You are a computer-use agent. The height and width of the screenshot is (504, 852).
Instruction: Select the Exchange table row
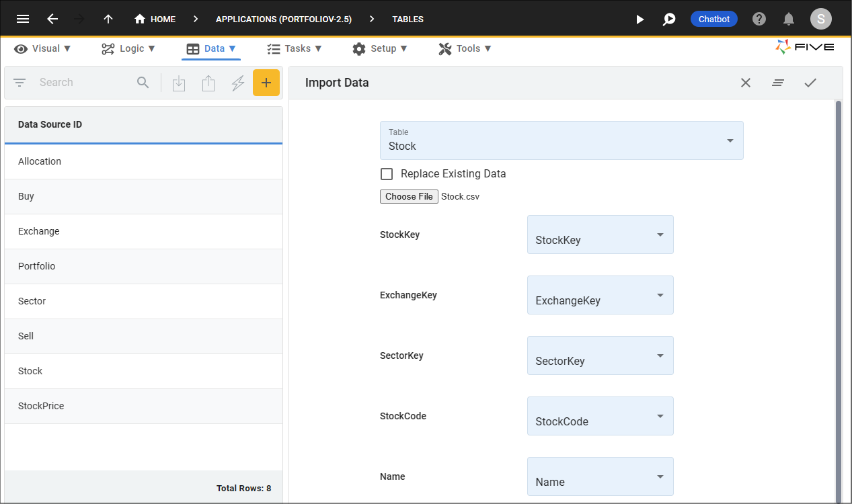coord(143,231)
